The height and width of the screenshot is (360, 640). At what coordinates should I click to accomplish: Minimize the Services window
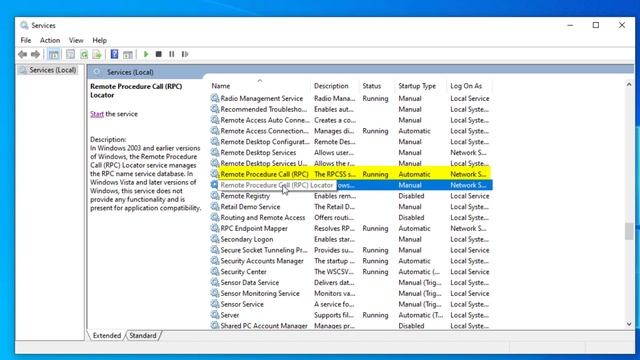point(570,25)
